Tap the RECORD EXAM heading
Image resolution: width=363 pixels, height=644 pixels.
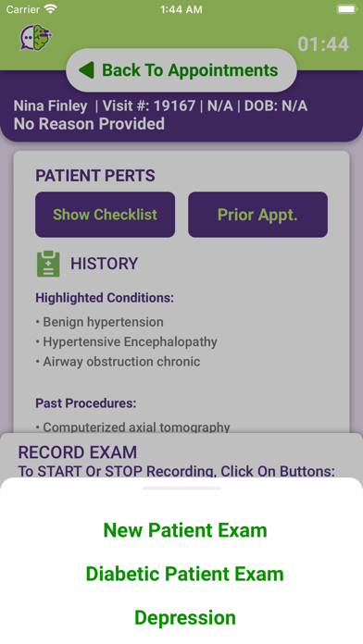[78, 452]
